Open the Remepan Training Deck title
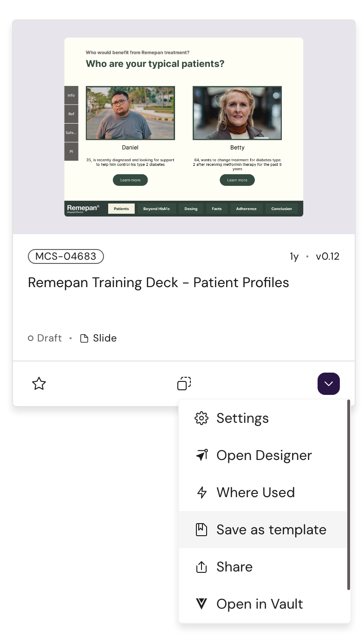This screenshot has height=643, width=364. (x=158, y=282)
